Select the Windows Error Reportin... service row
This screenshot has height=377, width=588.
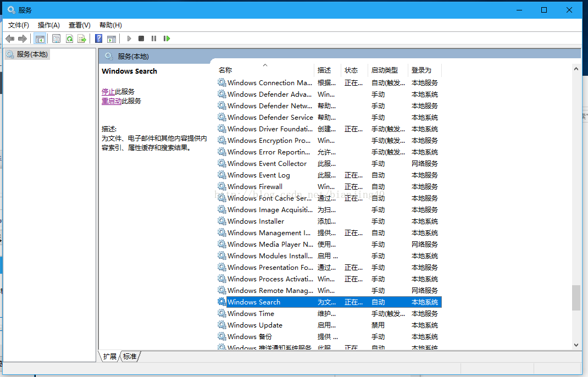329,152
